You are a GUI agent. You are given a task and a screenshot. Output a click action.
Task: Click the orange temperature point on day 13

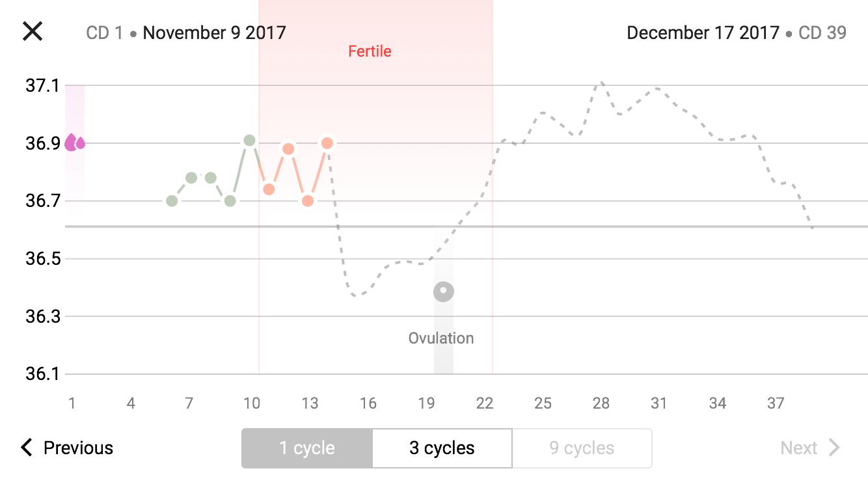(x=308, y=201)
